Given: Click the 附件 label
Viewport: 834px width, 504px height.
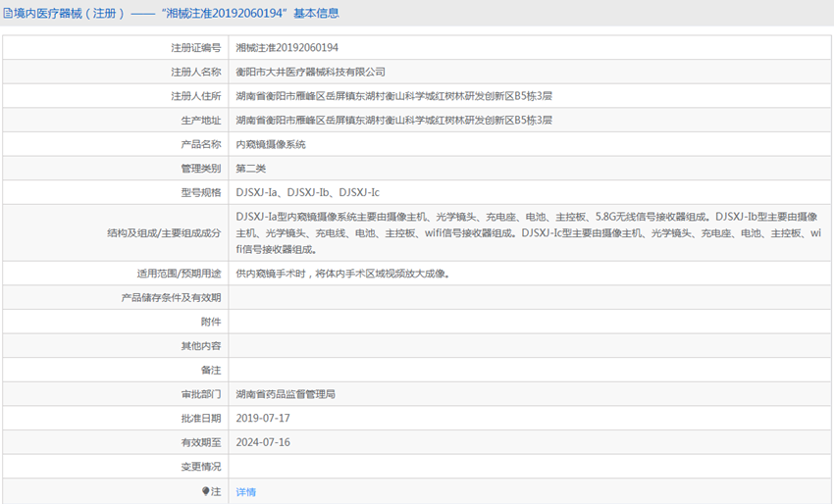Looking at the screenshot, I should pos(211,322).
